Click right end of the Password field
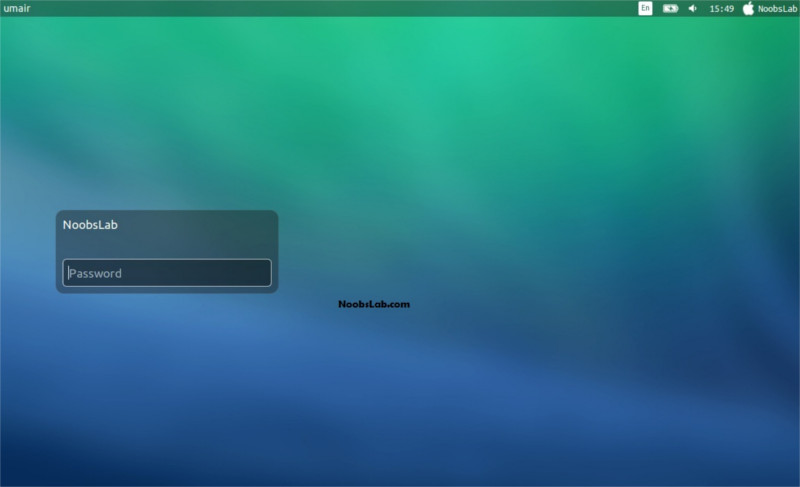The image size is (800, 487). (262, 273)
